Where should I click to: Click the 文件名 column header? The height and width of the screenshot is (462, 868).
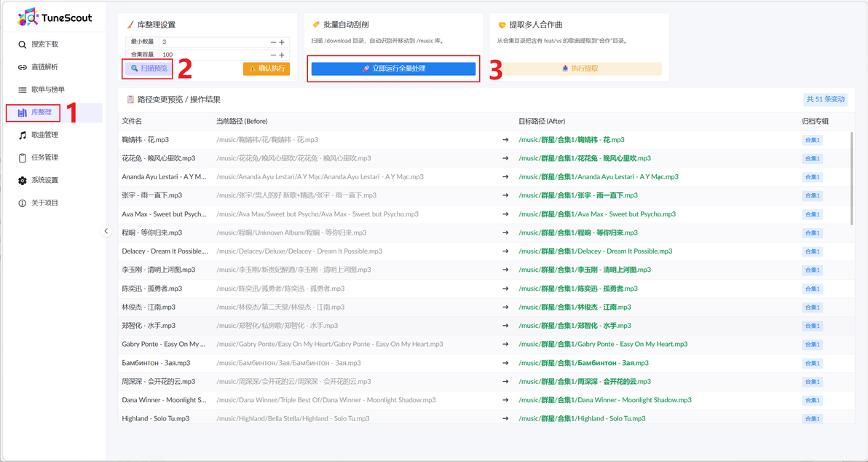pos(132,121)
